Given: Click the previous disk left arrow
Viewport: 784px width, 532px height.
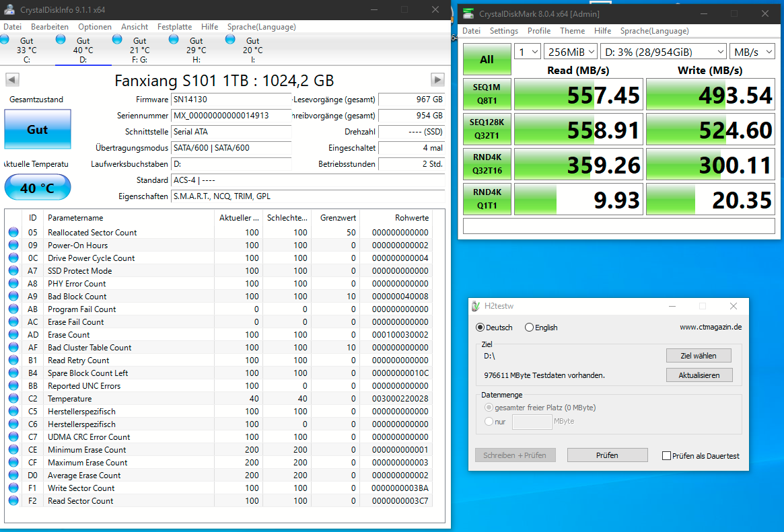Looking at the screenshot, I should click(11, 80).
